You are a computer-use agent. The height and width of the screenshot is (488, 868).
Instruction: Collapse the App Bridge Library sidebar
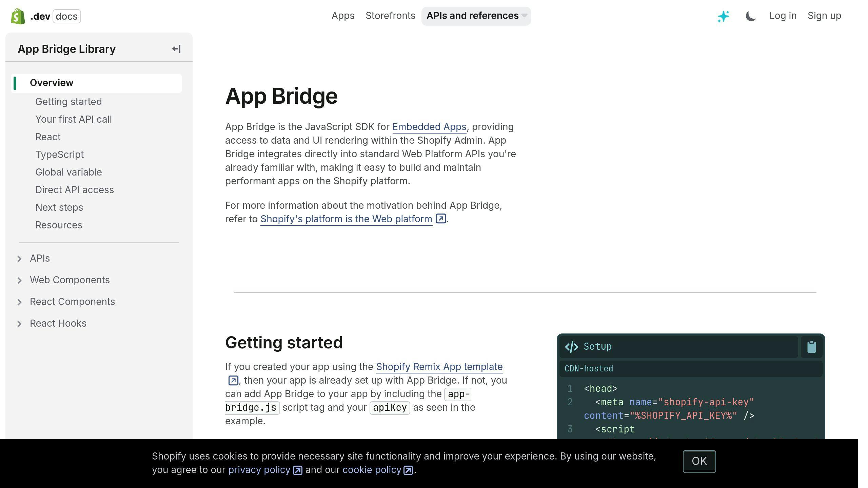tap(176, 49)
